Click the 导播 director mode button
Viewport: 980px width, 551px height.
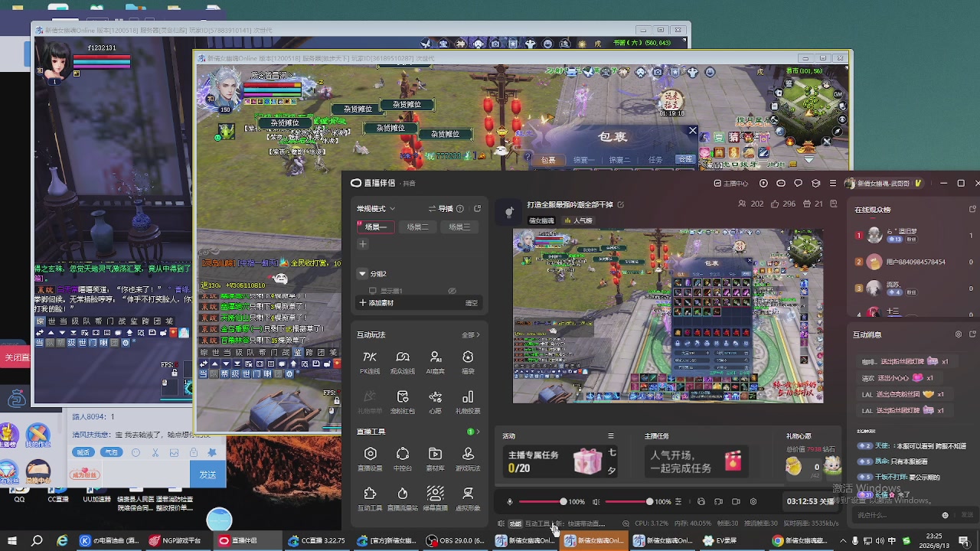440,209
